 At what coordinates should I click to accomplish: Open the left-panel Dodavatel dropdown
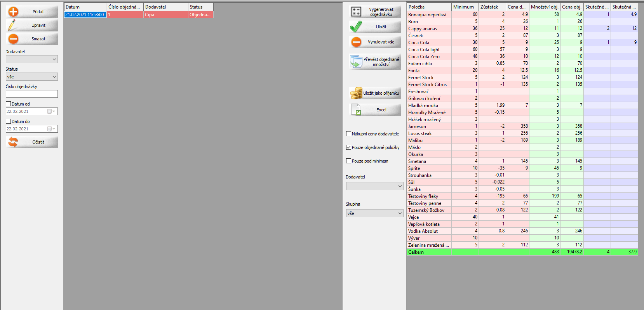(x=32, y=59)
